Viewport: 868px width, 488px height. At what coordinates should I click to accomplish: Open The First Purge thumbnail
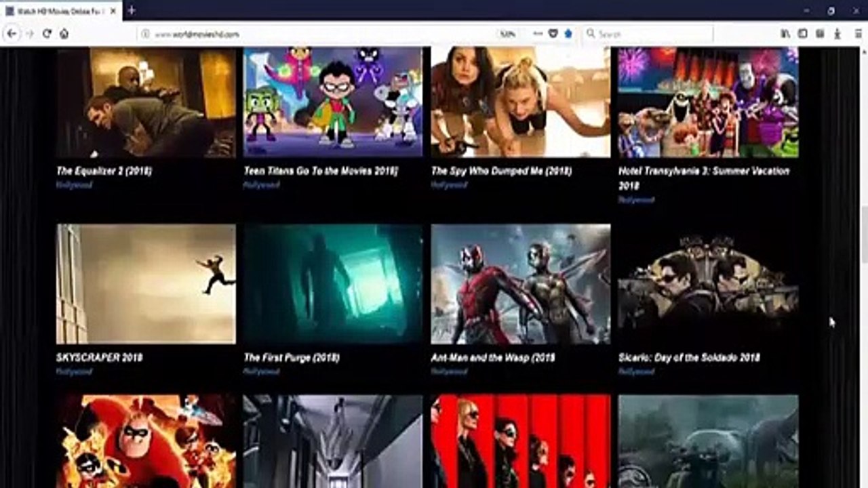pos(333,284)
